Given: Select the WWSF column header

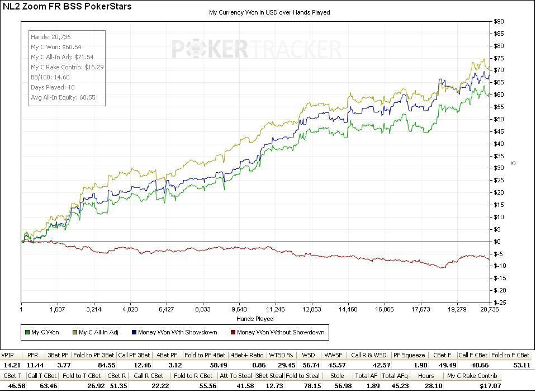Looking at the screenshot, I should tap(333, 355).
